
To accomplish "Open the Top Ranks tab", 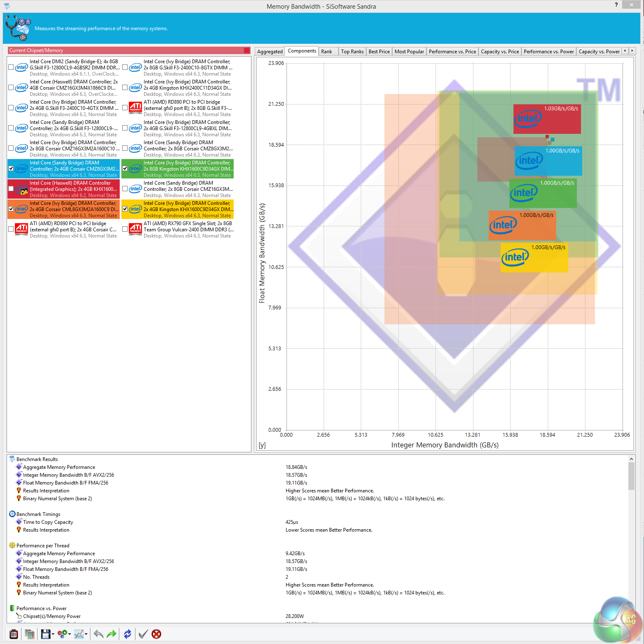I will point(352,52).
